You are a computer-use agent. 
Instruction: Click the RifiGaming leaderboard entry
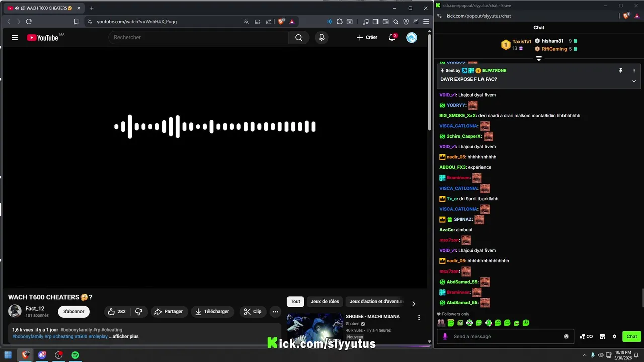[x=554, y=49]
